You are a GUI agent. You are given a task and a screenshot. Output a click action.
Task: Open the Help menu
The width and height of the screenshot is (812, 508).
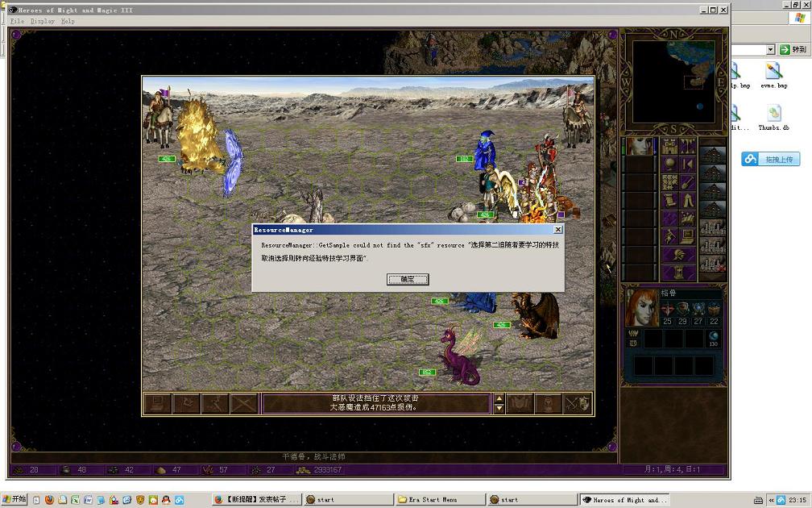68,21
